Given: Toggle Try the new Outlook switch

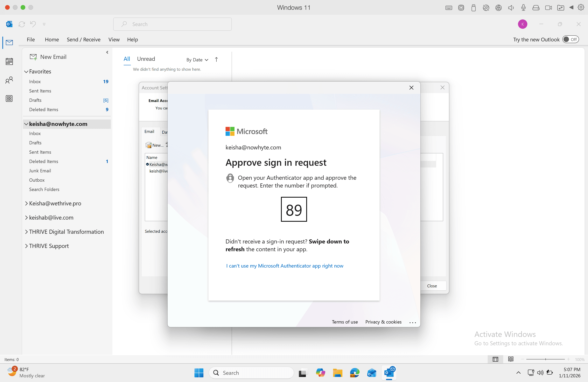Looking at the screenshot, I should pyautogui.click(x=570, y=39).
